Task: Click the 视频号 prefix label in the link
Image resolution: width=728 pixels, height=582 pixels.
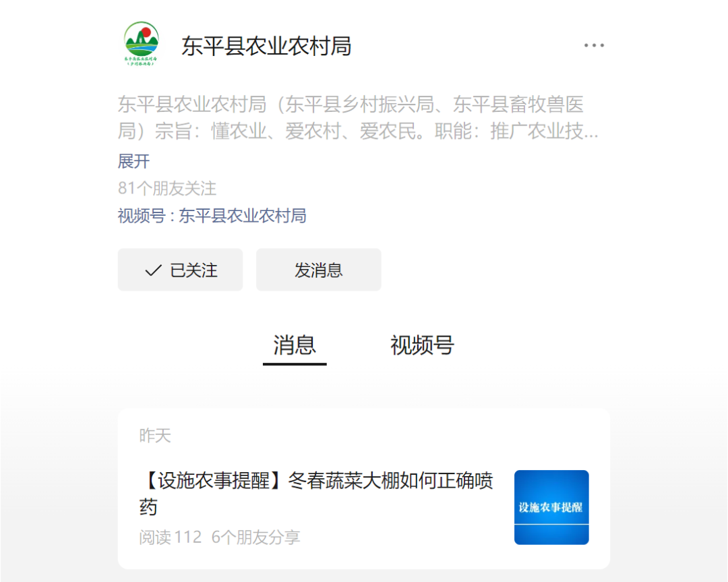Action: coord(142,216)
